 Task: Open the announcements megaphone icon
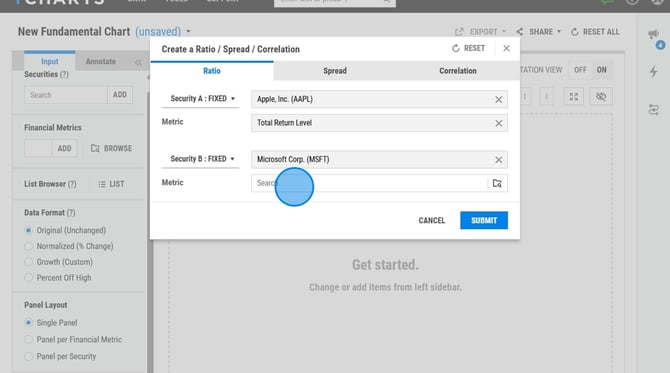click(653, 34)
